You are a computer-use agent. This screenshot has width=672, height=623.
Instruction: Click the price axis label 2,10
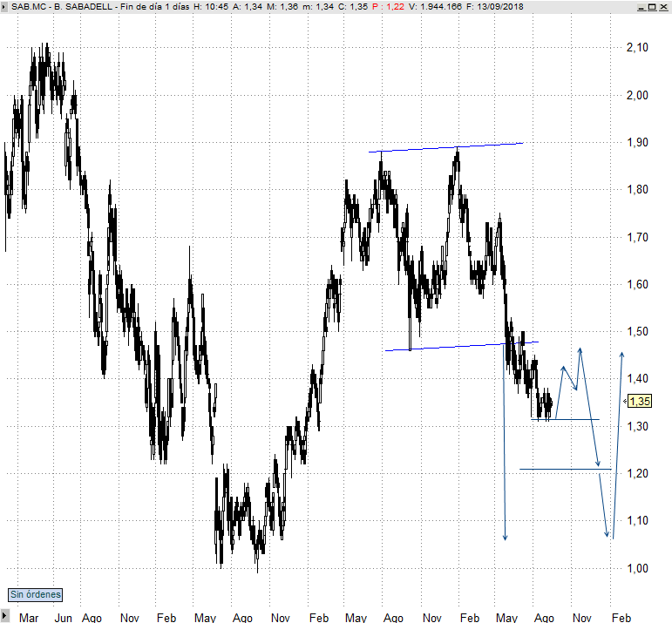(x=637, y=47)
